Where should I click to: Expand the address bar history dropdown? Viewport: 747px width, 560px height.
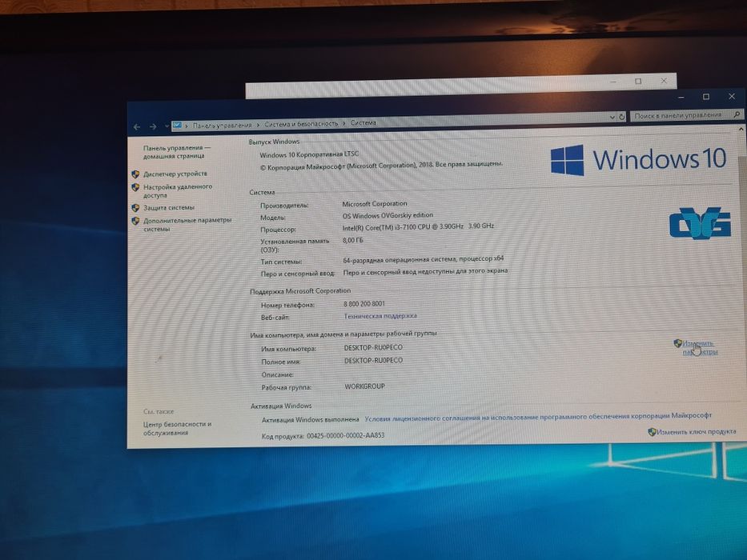tap(612, 117)
